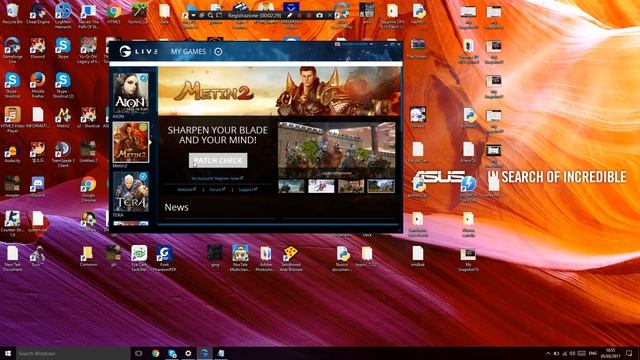The height and width of the screenshot is (360, 640).
Task: Open the Sandboxed Web Browser shortcut
Action: tap(291, 259)
